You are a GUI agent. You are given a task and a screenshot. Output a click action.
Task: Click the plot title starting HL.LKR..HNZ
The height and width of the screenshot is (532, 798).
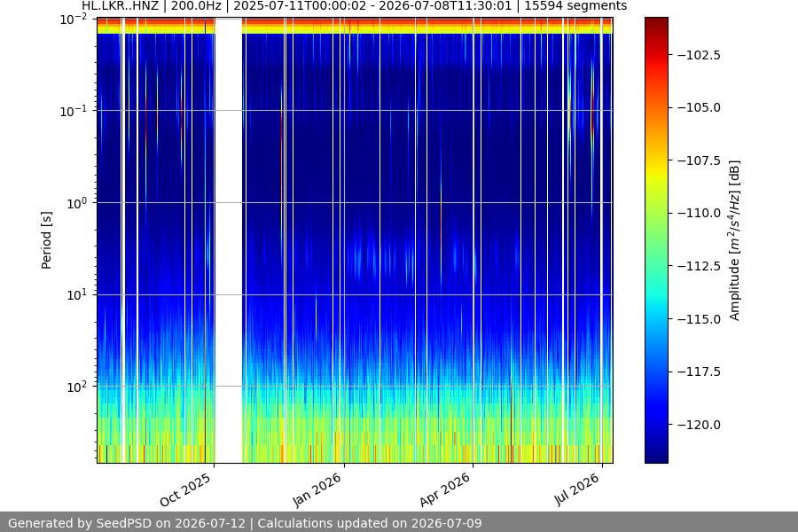click(354, 6)
